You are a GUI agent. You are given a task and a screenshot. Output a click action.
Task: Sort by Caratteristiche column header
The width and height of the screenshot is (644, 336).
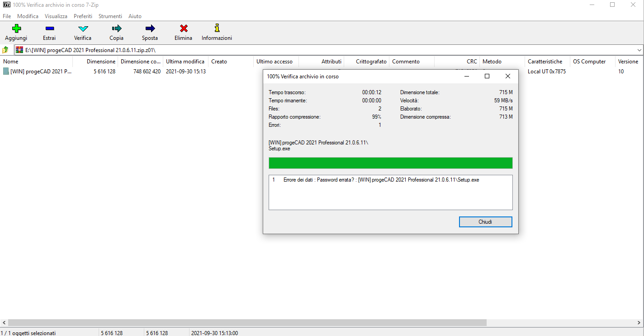pos(547,62)
